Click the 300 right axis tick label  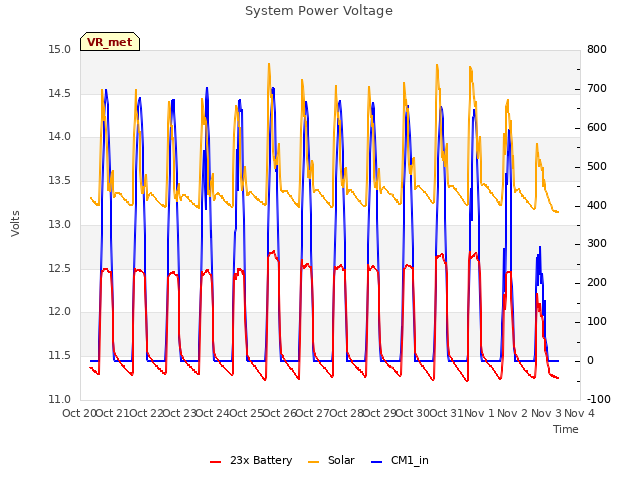pos(597,244)
